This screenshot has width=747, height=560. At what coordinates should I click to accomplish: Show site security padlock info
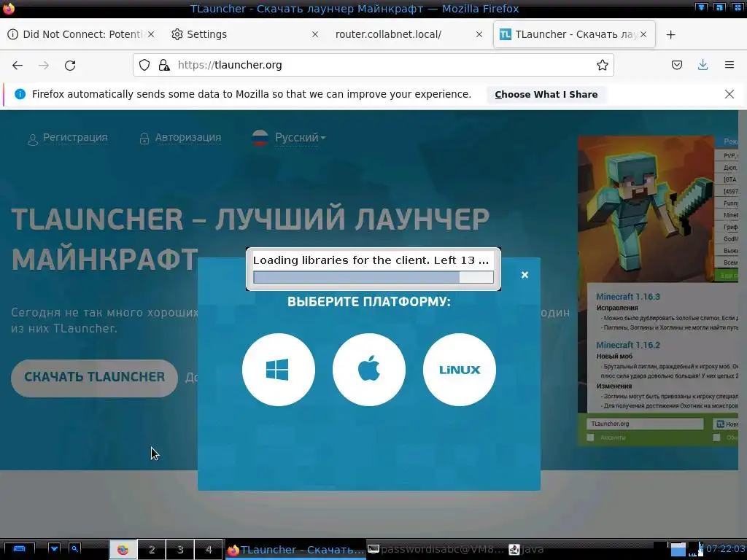pos(164,65)
